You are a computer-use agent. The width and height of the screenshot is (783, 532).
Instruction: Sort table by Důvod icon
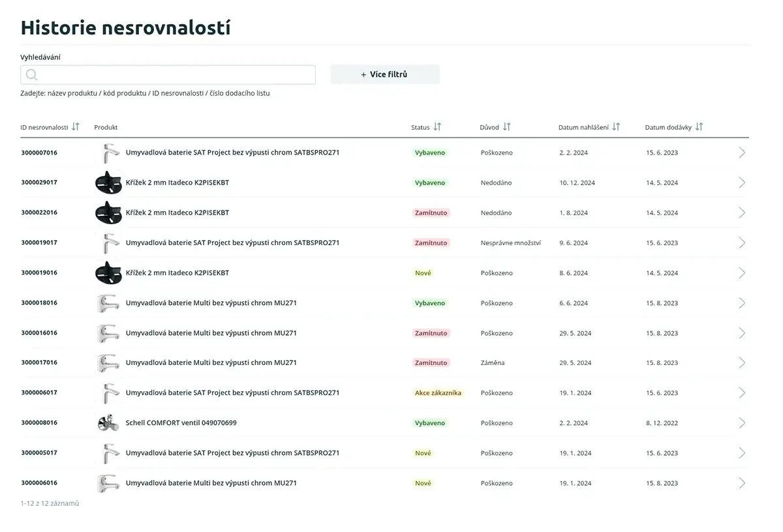point(507,127)
